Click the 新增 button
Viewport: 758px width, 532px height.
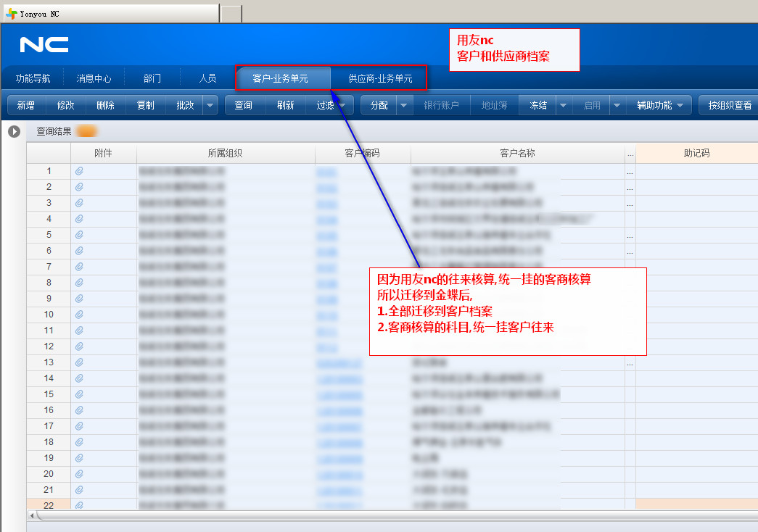[x=26, y=106]
